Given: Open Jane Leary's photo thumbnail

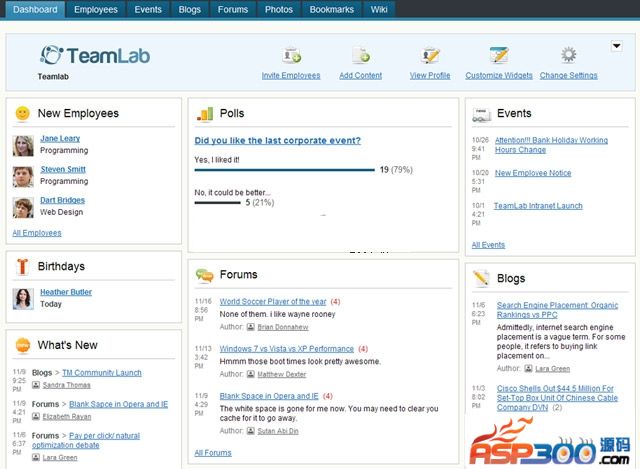Looking at the screenshot, I should (x=23, y=146).
